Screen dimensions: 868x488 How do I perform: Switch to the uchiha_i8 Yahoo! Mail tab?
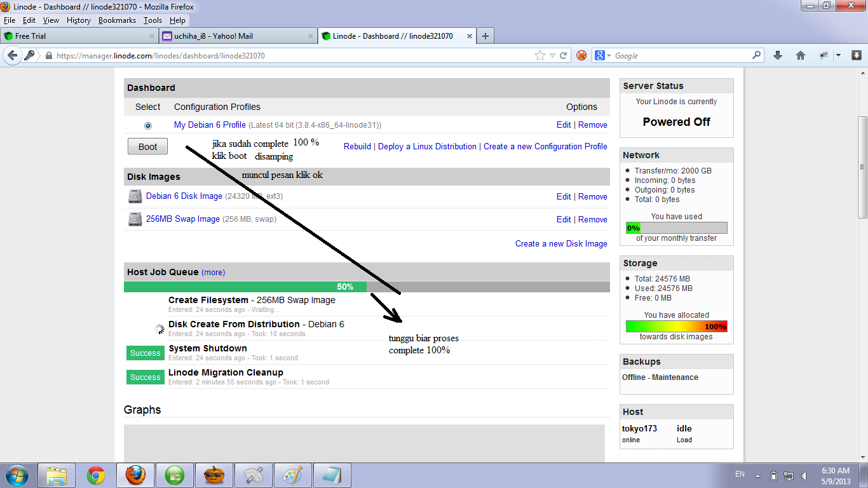coord(238,36)
